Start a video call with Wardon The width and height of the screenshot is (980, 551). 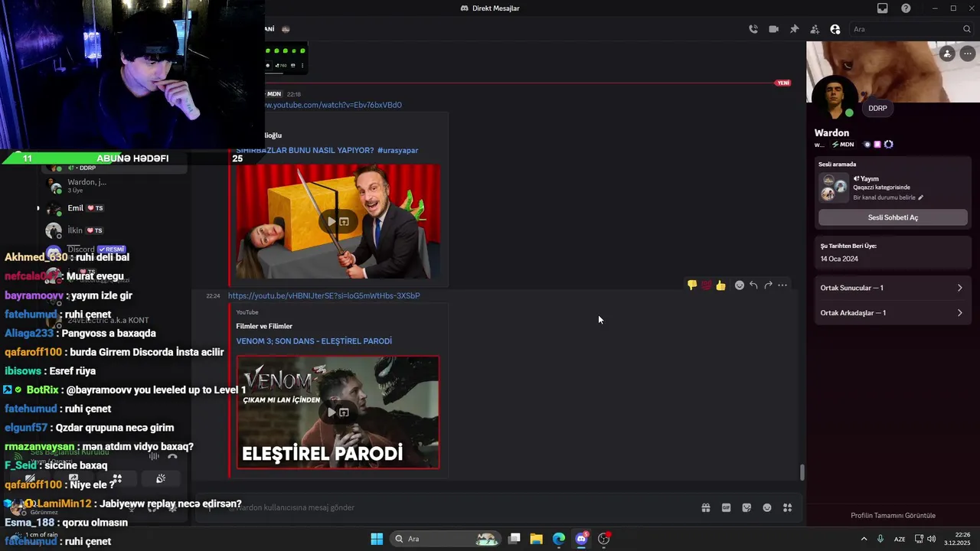774,29
